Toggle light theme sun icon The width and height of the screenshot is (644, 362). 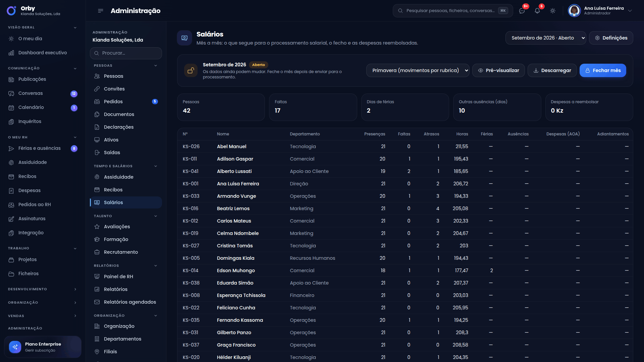(553, 11)
